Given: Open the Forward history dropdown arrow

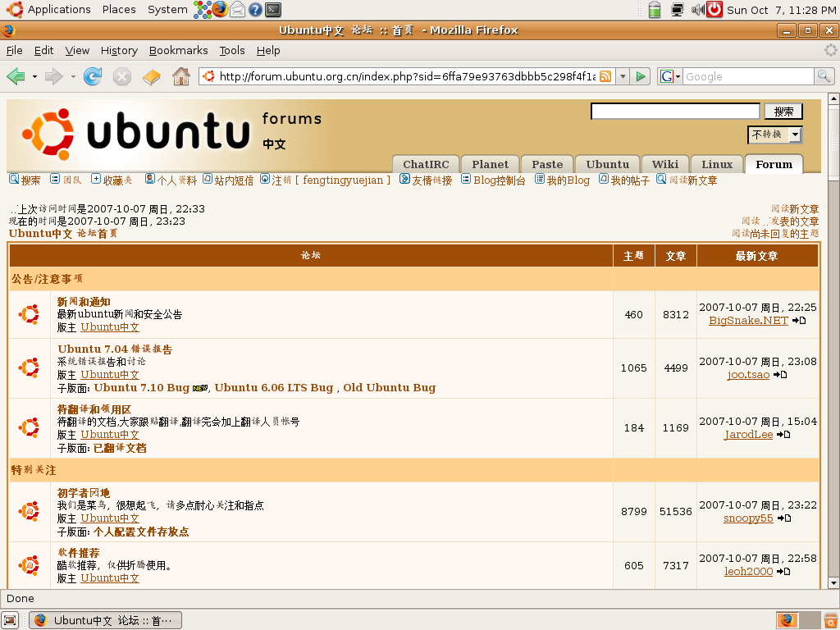Looking at the screenshot, I should 73,76.
